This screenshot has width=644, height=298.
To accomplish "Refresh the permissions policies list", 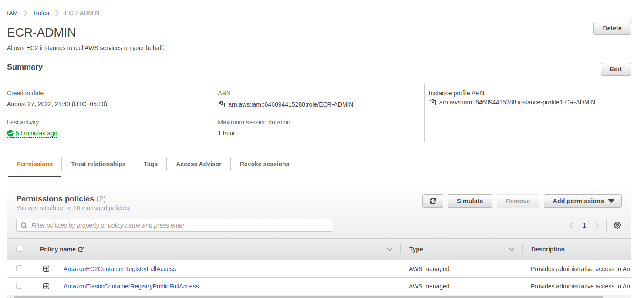I will pyautogui.click(x=432, y=201).
